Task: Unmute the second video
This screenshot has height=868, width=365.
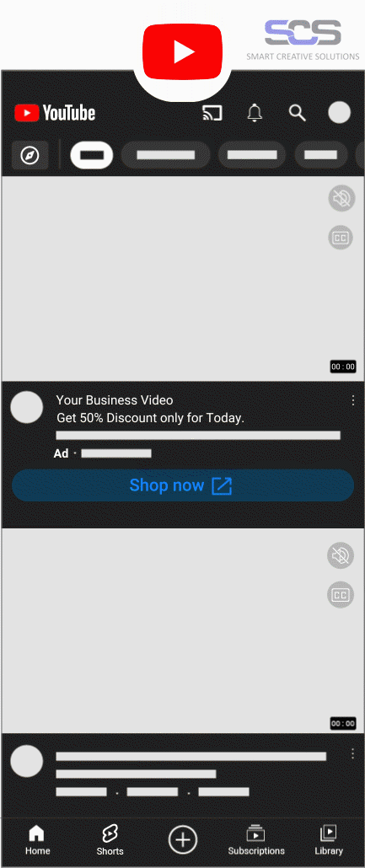Action: (x=341, y=555)
